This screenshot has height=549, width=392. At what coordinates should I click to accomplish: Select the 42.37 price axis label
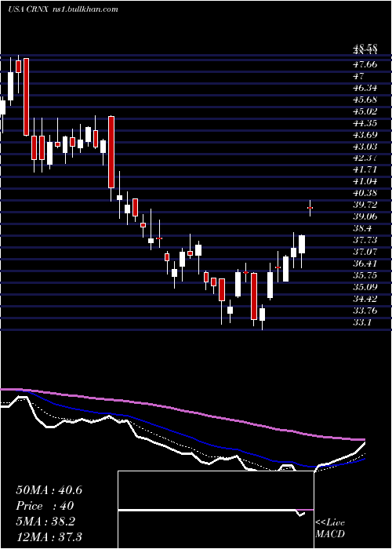pyautogui.click(x=365, y=158)
